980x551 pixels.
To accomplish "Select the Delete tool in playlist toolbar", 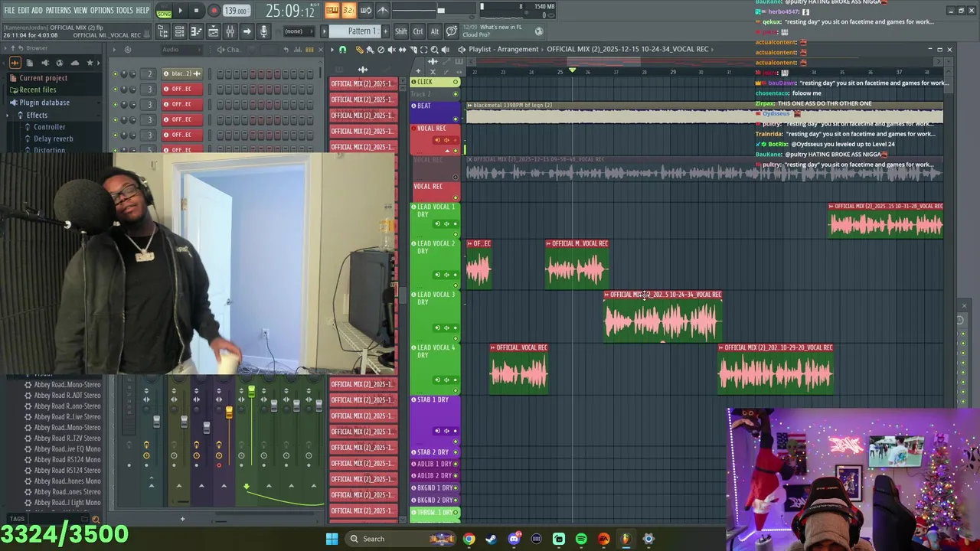I will tap(381, 50).
